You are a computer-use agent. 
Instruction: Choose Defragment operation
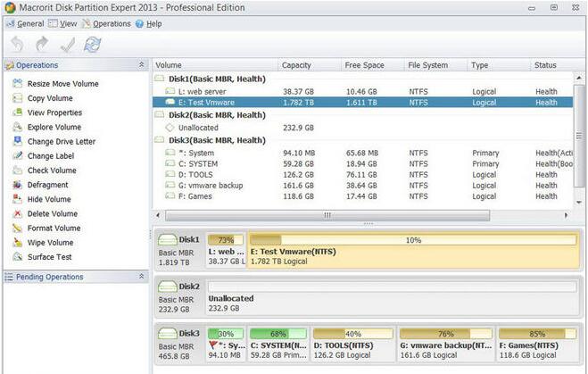pos(47,185)
